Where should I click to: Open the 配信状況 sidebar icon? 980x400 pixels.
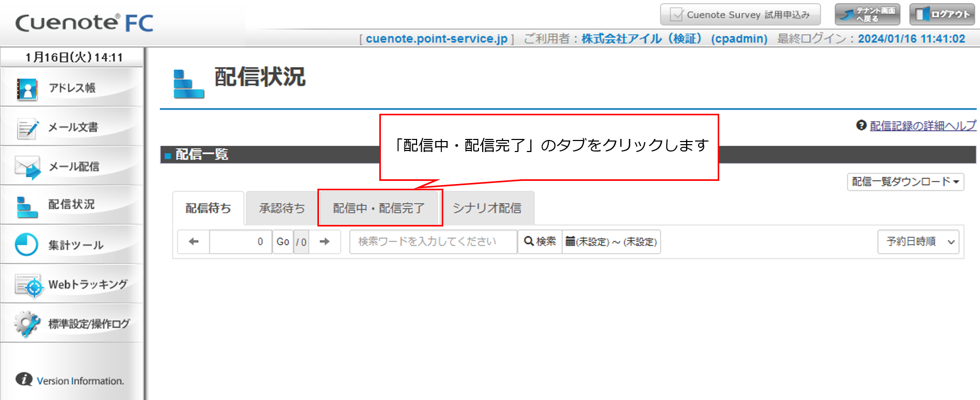[27, 207]
